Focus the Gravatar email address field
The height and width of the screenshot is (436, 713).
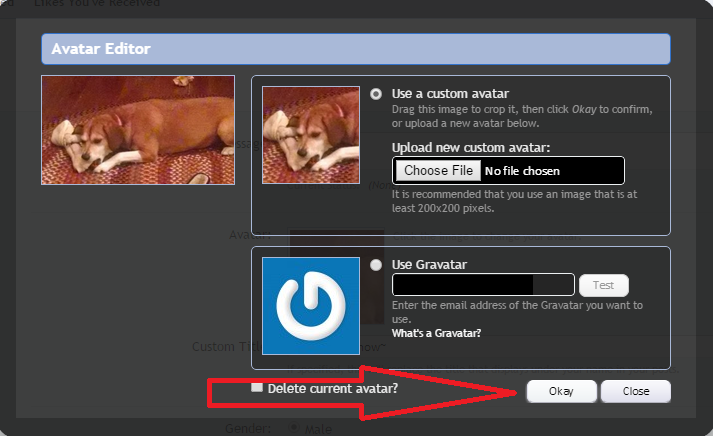[x=483, y=285]
